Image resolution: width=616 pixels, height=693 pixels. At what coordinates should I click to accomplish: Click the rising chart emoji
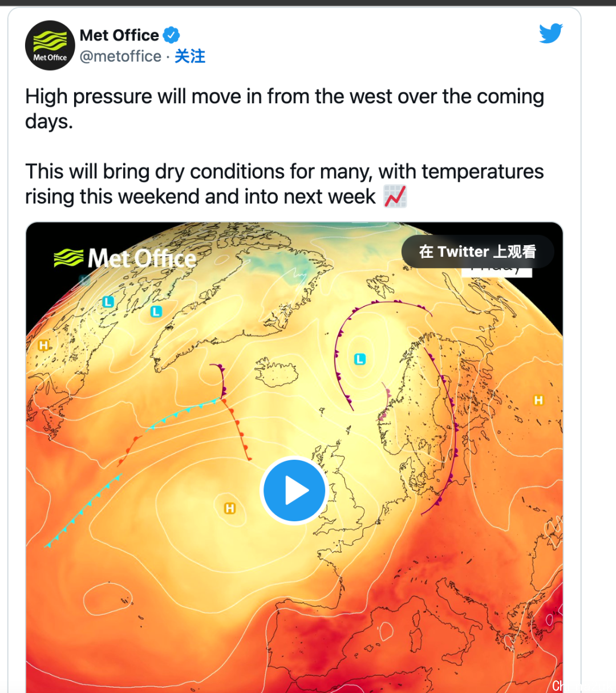pos(395,197)
